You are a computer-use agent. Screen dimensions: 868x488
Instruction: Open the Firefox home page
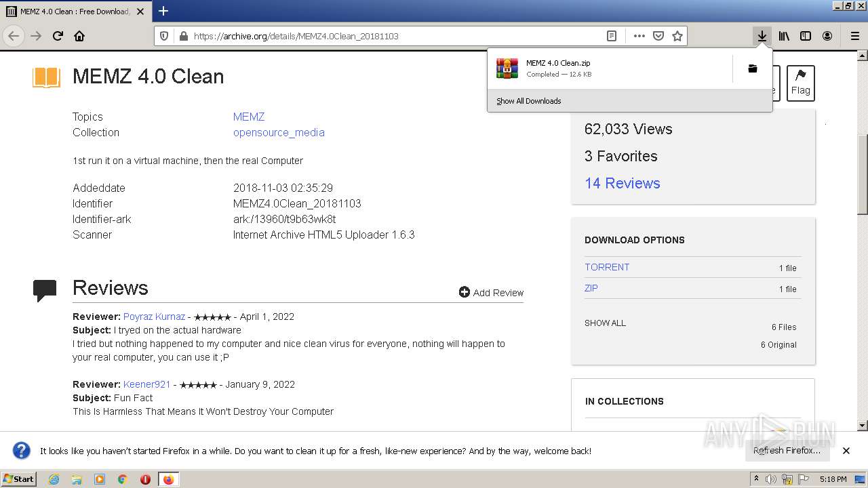click(79, 36)
